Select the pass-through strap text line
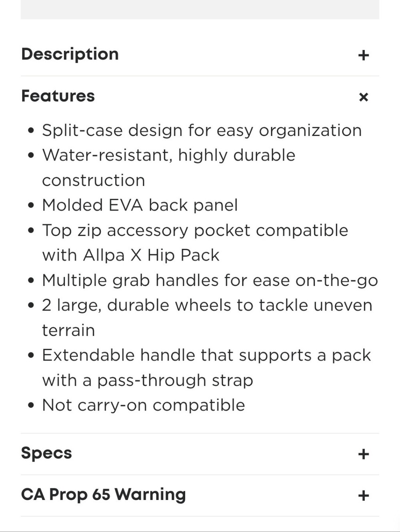 coord(148,380)
